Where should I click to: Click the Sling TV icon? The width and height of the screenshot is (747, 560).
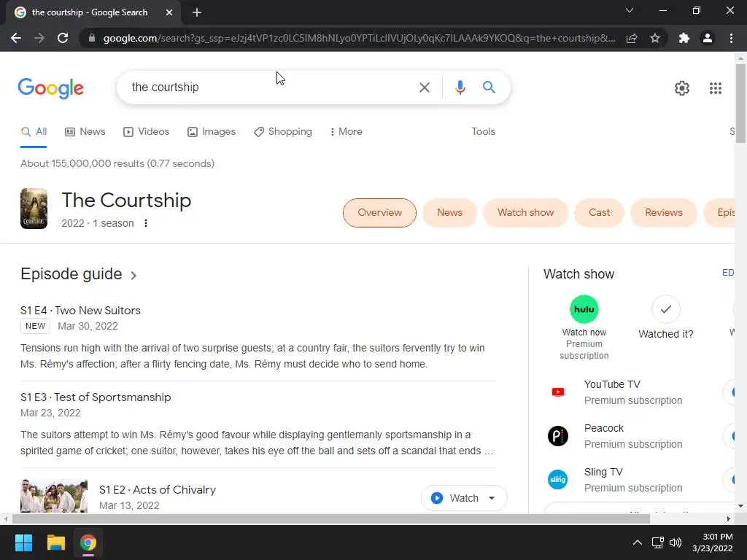coord(558,480)
